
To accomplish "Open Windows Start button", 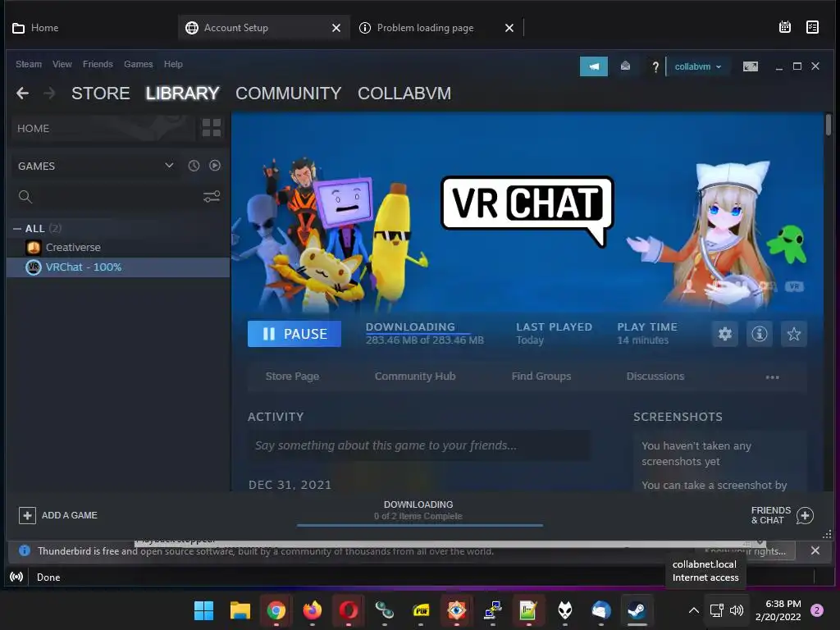I will pyautogui.click(x=203, y=610).
